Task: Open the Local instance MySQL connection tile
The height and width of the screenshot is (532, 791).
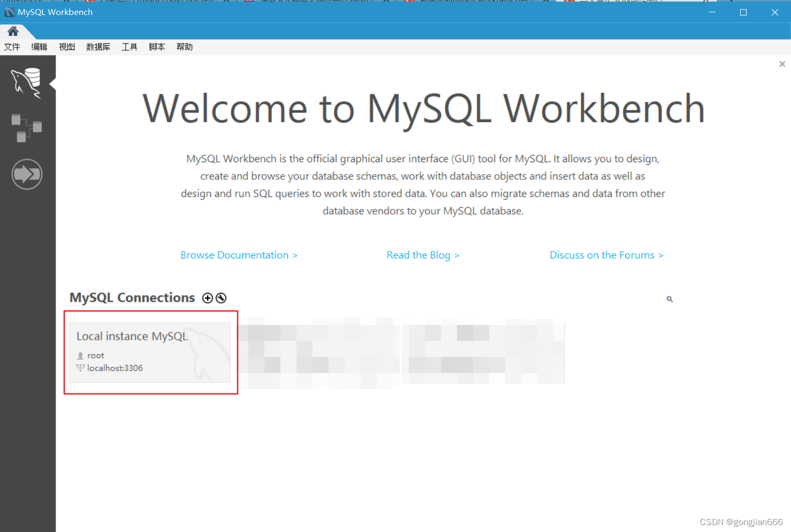Action: coord(150,352)
